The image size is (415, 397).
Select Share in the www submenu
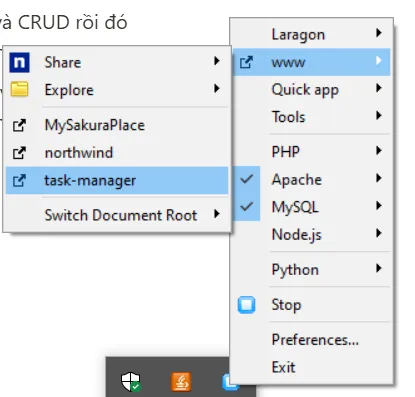(x=117, y=62)
